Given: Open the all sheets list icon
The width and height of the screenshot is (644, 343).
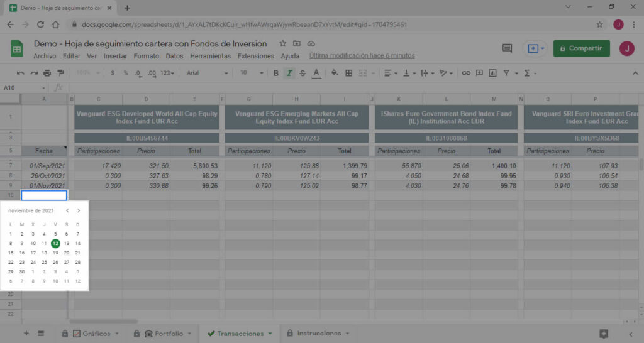Looking at the screenshot, I should 41,334.
